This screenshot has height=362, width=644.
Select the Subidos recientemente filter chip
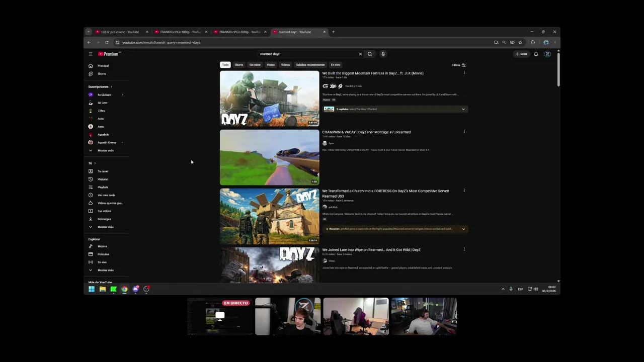point(310,65)
